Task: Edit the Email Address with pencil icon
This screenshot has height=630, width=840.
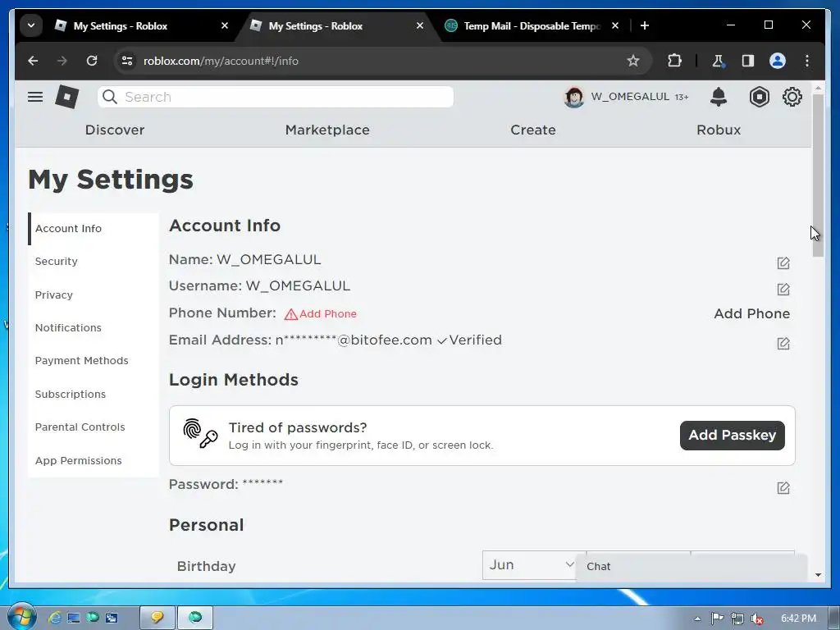Action: (783, 344)
